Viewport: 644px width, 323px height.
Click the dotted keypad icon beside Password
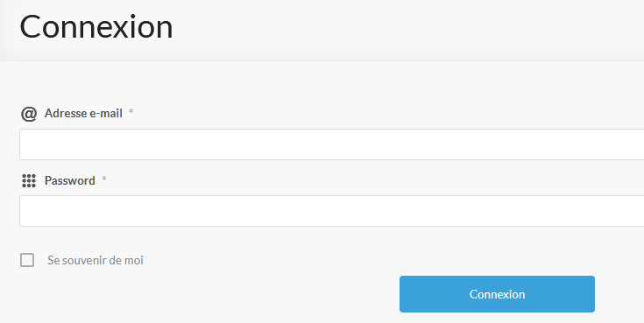pyautogui.click(x=29, y=180)
